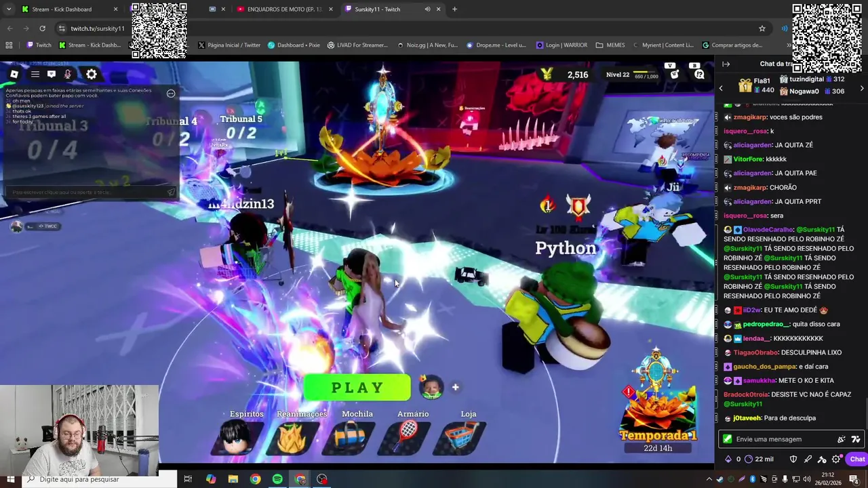Click username pedropedrao__ in chat
The height and width of the screenshot is (488, 868).
766,324
